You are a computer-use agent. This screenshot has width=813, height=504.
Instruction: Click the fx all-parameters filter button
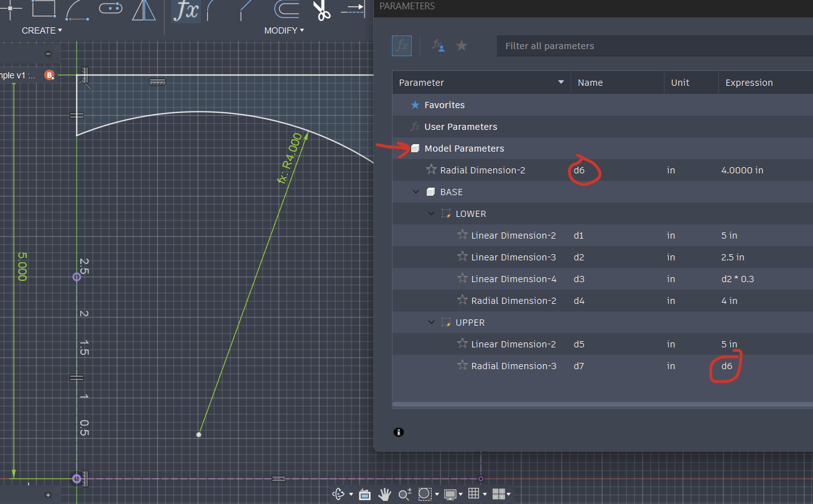tap(402, 45)
